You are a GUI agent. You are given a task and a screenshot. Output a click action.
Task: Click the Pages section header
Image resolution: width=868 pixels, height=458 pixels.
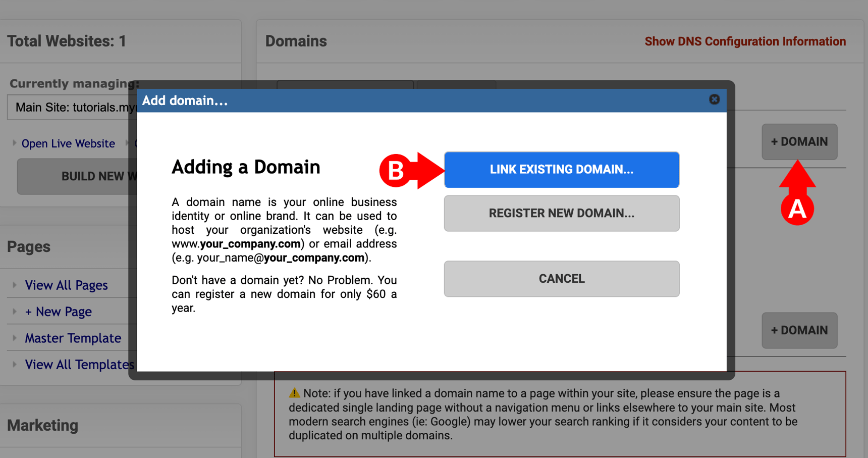click(x=29, y=246)
